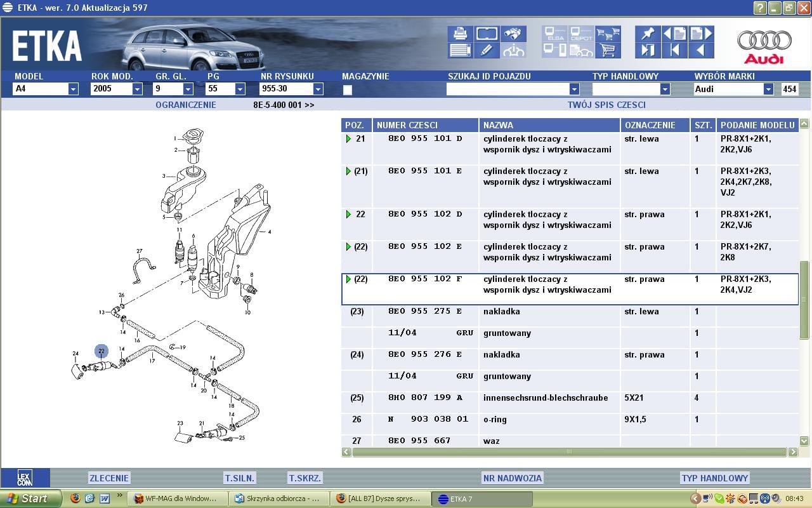Expand row (22) part 8E0 955 102 E

pyautogui.click(x=348, y=246)
